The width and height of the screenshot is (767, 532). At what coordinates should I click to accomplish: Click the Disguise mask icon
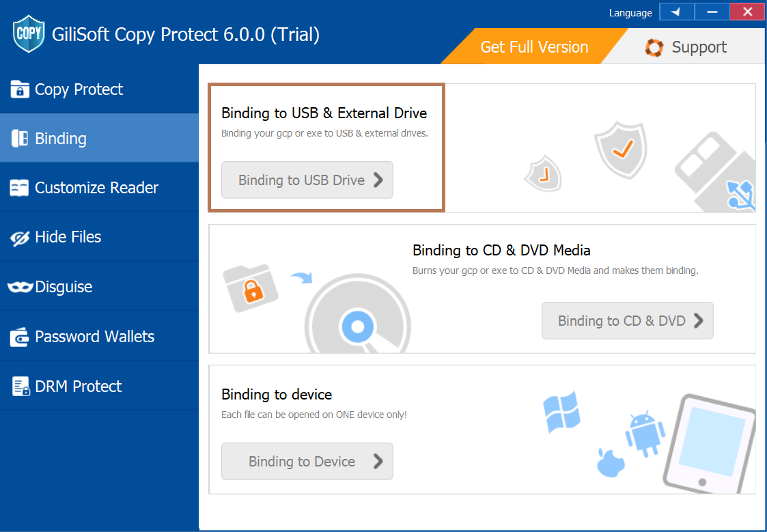(20, 287)
